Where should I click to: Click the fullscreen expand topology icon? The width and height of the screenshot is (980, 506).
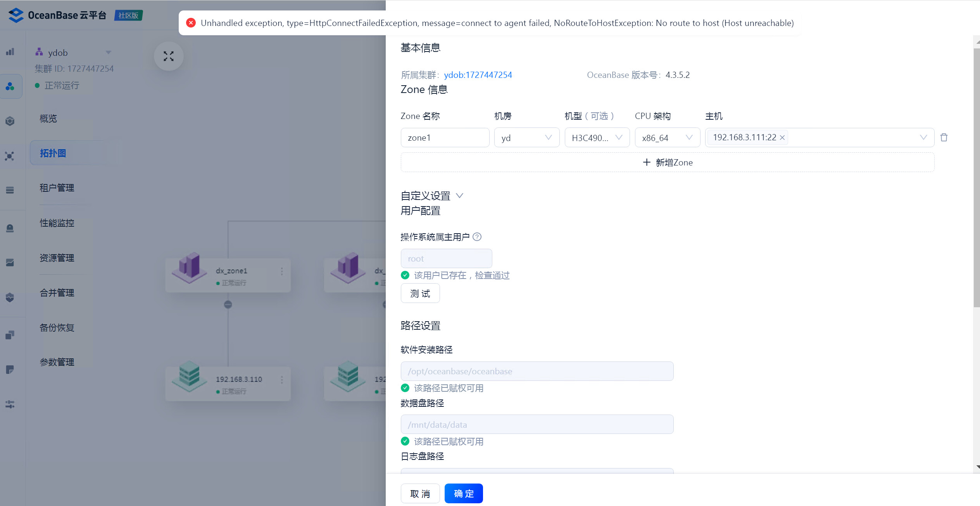click(168, 56)
